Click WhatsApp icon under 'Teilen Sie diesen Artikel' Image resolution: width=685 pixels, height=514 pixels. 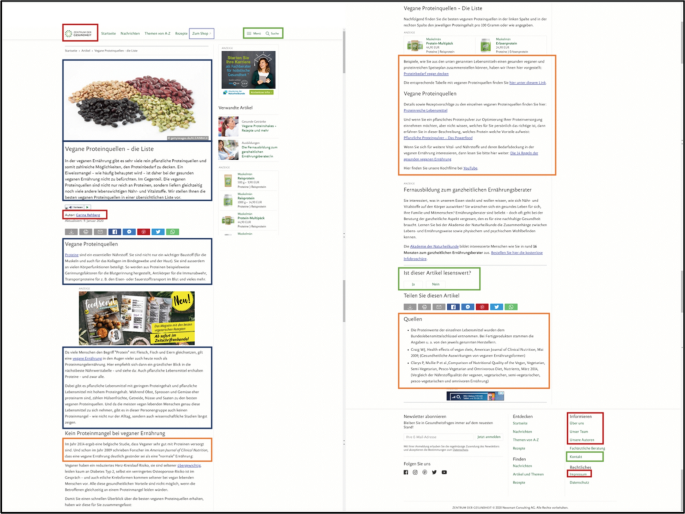[x=511, y=307]
